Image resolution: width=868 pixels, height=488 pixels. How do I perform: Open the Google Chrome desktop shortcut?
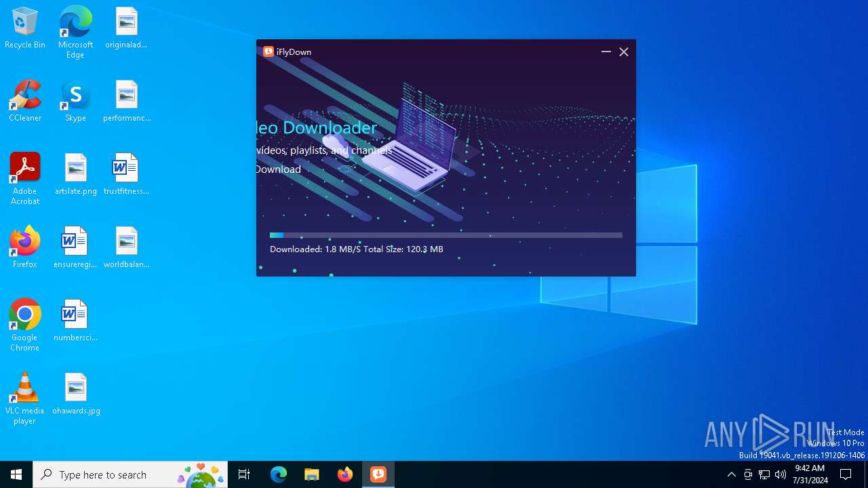tap(25, 325)
